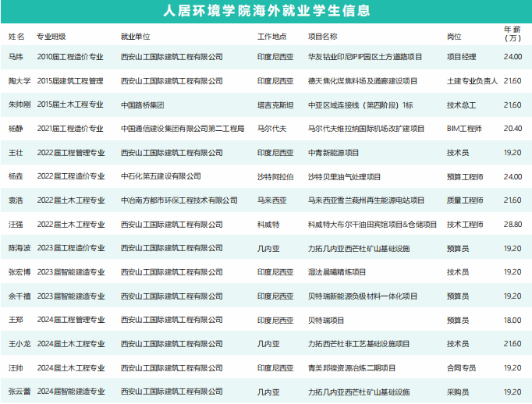Viewport: 532px width, 404px height.
Task: Select the 合同专员 position cell
Action: point(461,367)
